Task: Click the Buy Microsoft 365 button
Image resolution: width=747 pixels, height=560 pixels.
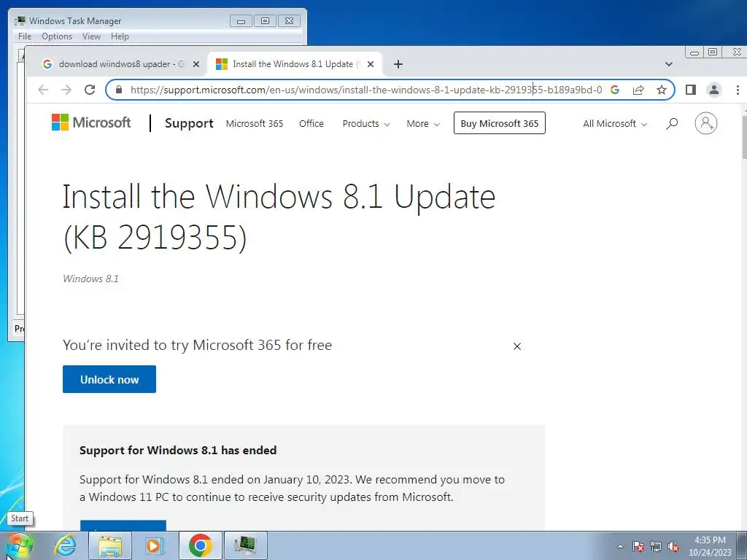Action: [499, 122]
